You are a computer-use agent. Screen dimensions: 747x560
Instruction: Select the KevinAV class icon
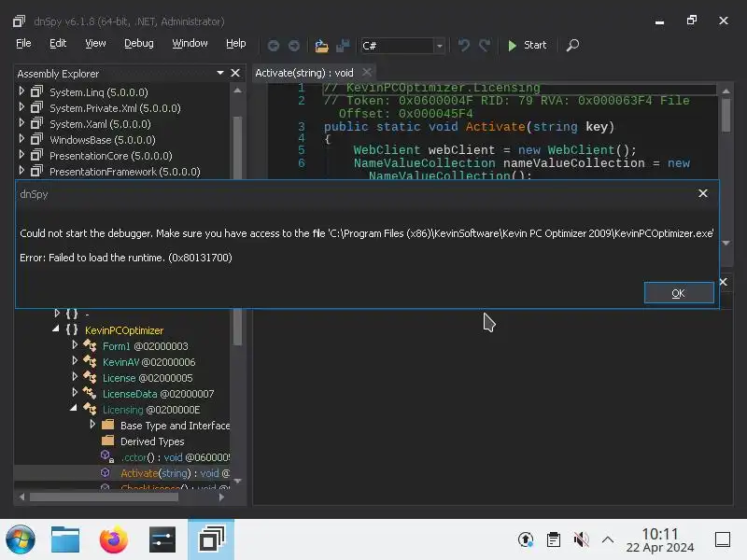90,361
